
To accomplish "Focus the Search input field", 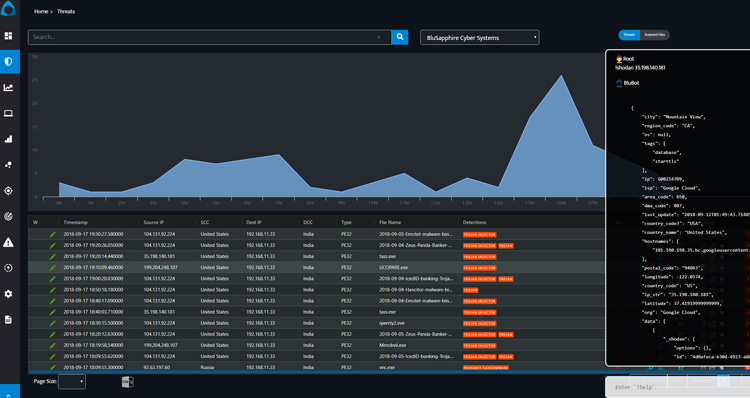I will (x=210, y=37).
